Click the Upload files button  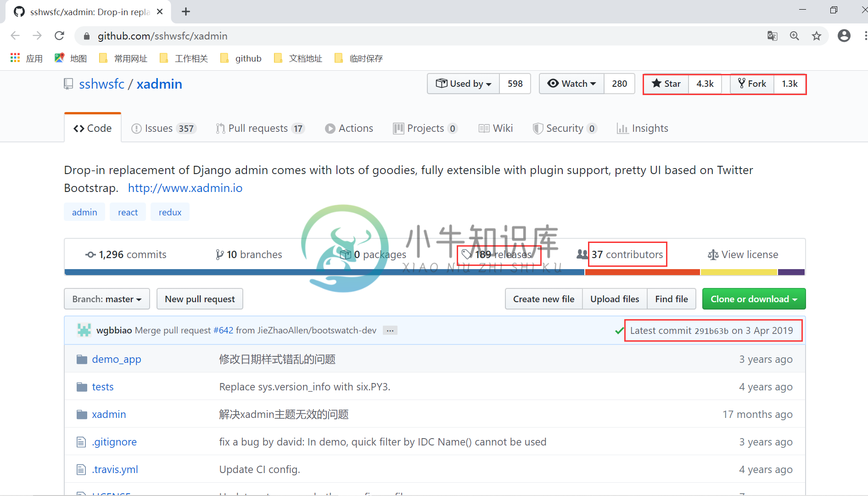(615, 299)
